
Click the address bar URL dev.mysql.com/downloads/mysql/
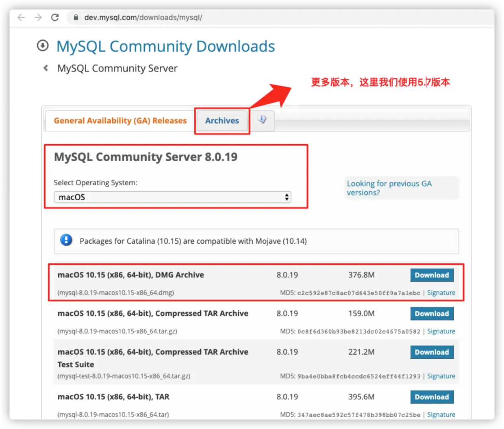(143, 17)
